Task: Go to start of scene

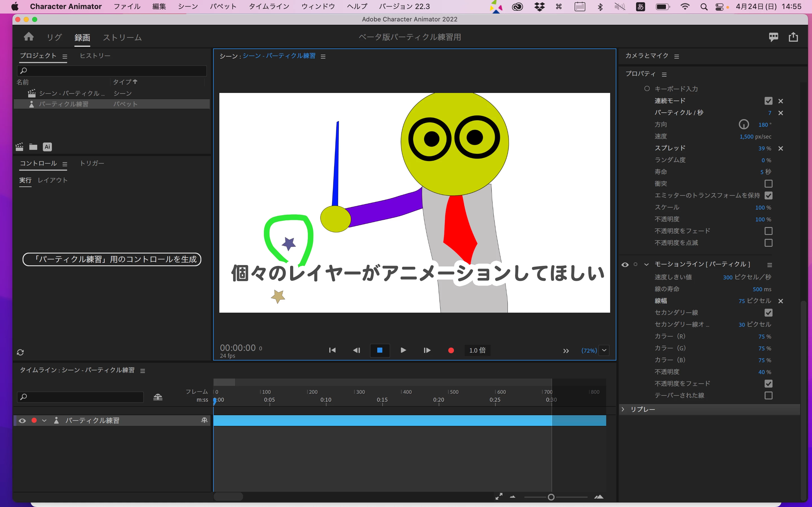Action: (x=332, y=350)
